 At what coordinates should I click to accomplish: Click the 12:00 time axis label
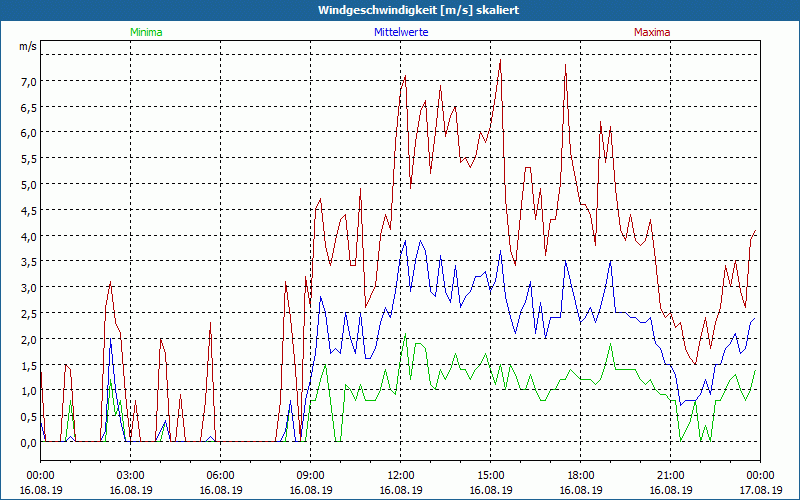(x=401, y=476)
